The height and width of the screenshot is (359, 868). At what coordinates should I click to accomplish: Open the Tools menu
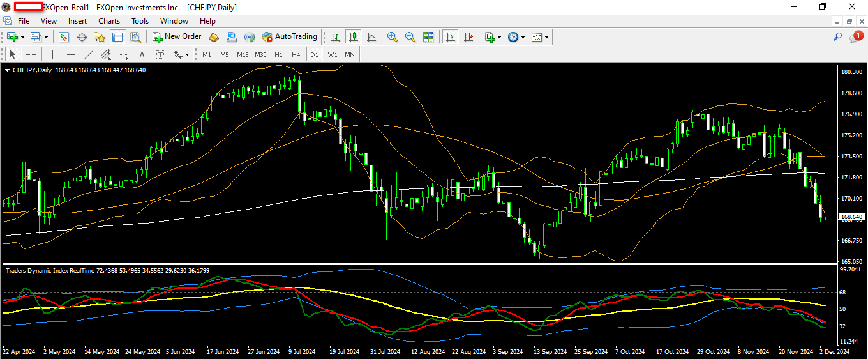point(140,21)
